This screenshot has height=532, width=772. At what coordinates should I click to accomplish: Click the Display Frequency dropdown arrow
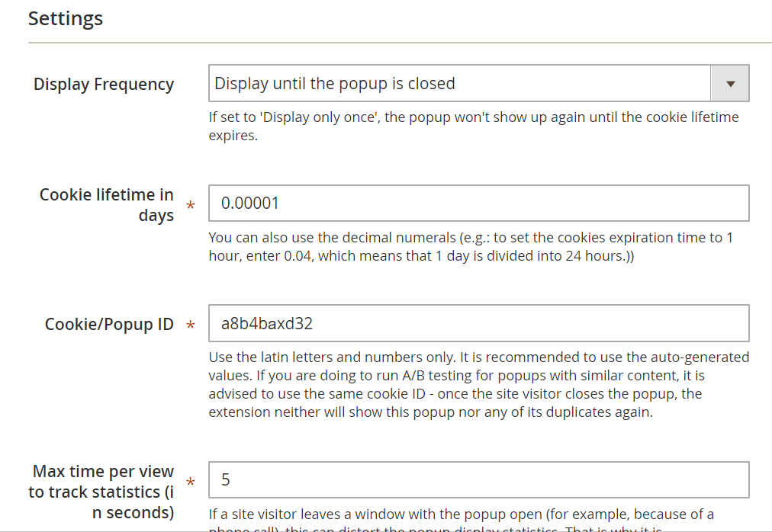[730, 84]
